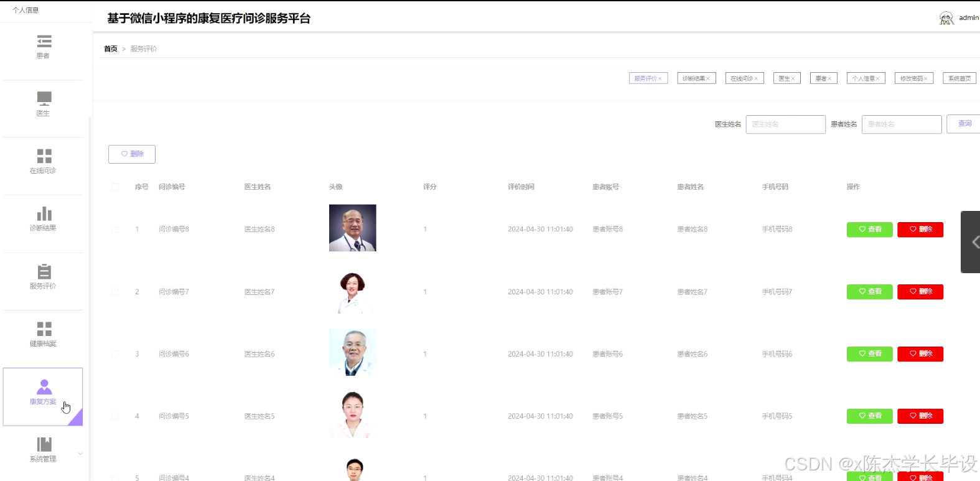Image resolution: width=980 pixels, height=481 pixels.
Task: Click the batch 删除 button above the table
Action: click(x=132, y=154)
